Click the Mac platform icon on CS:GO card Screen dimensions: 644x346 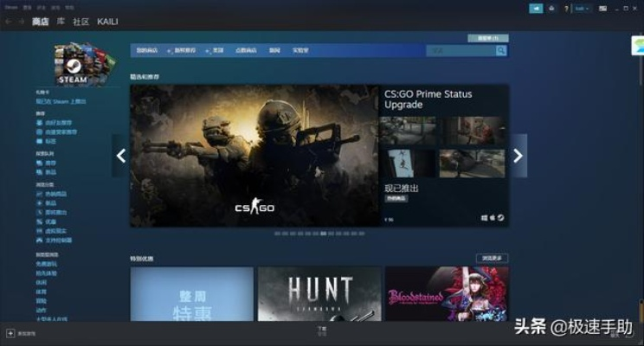tap(493, 218)
